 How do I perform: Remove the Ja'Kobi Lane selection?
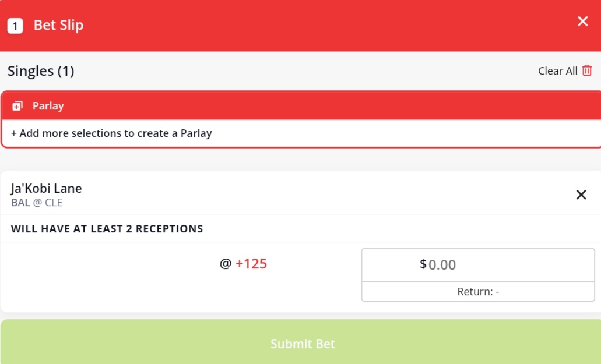pyautogui.click(x=581, y=195)
